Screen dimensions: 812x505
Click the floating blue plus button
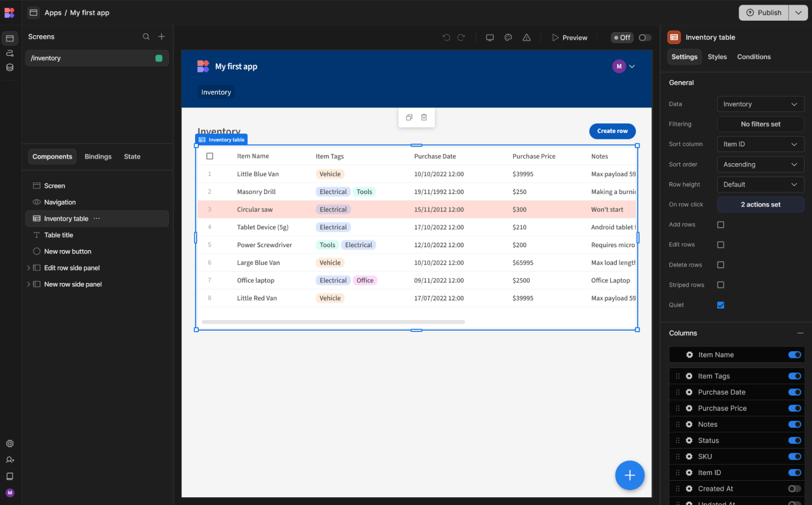click(x=630, y=475)
